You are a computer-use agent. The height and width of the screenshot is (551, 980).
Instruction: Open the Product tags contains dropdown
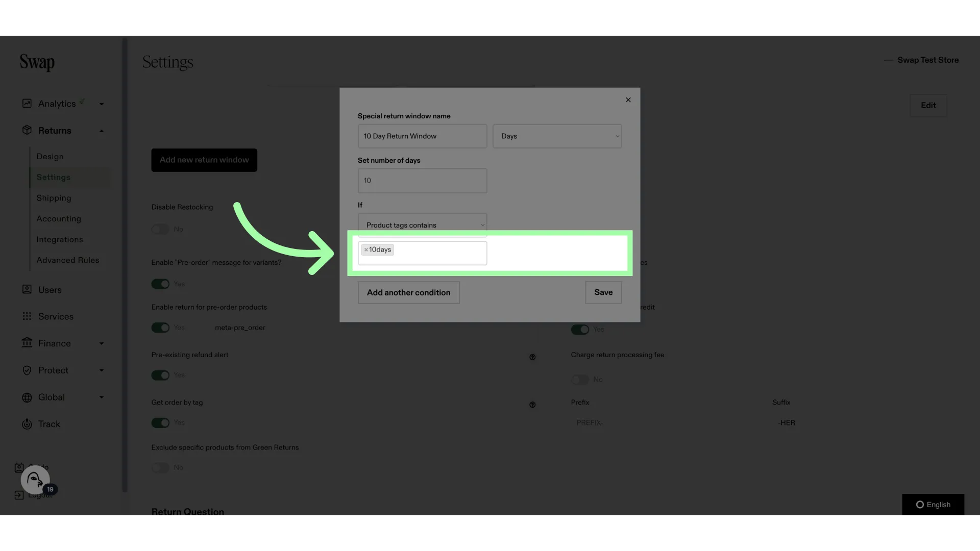423,225
